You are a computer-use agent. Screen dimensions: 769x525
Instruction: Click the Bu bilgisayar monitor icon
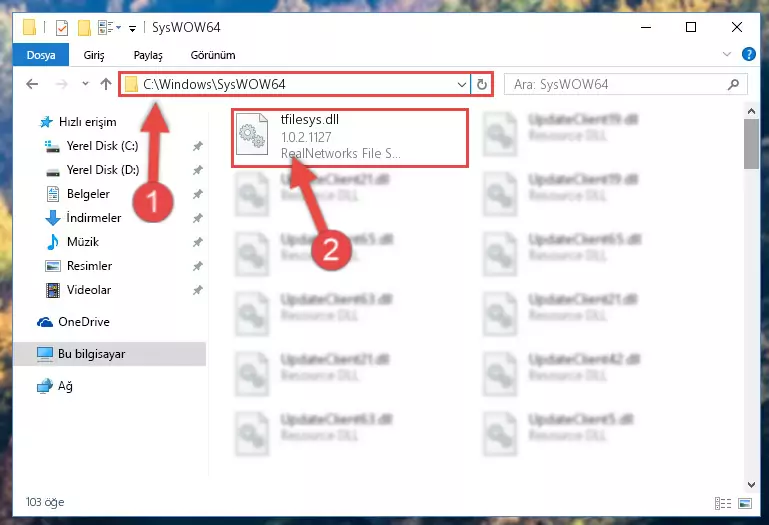[45, 354]
